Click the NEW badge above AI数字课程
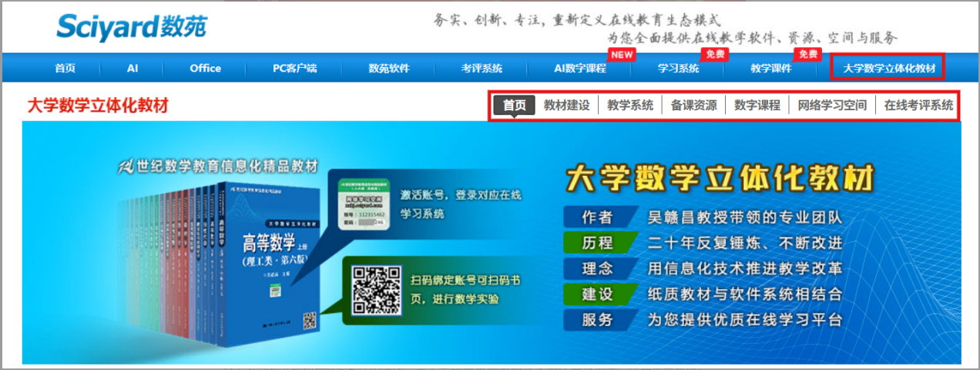 621,54
